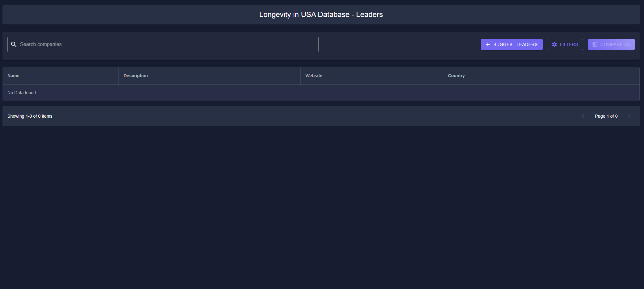Sort by the Website column header

314,76
